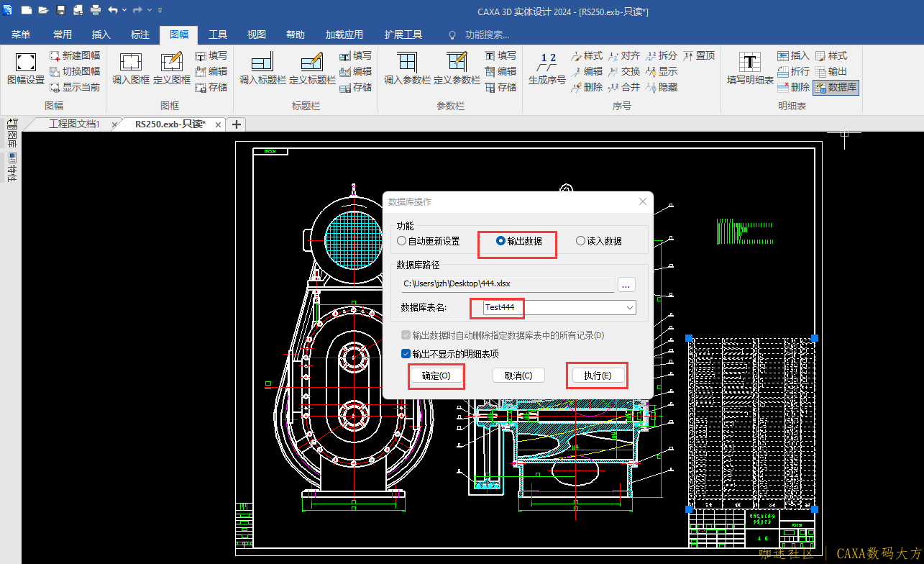Click the 生成序号 generate serial number icon
924x564 pixels.
[x=547, y=63]
